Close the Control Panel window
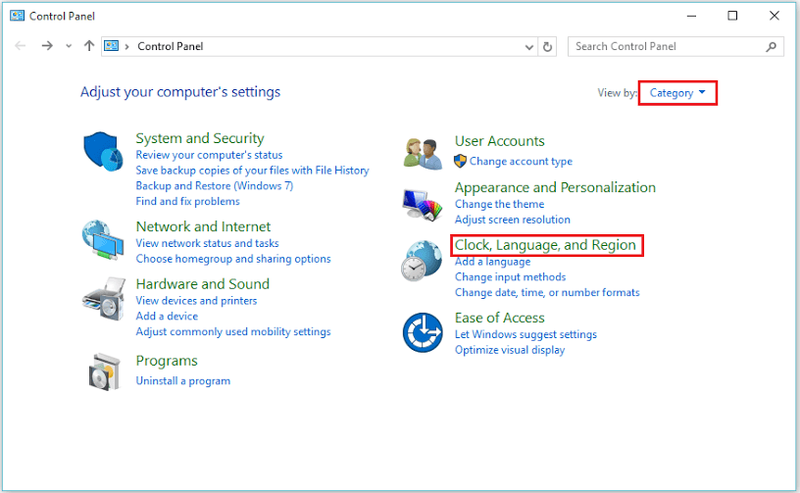 point(774,16)
